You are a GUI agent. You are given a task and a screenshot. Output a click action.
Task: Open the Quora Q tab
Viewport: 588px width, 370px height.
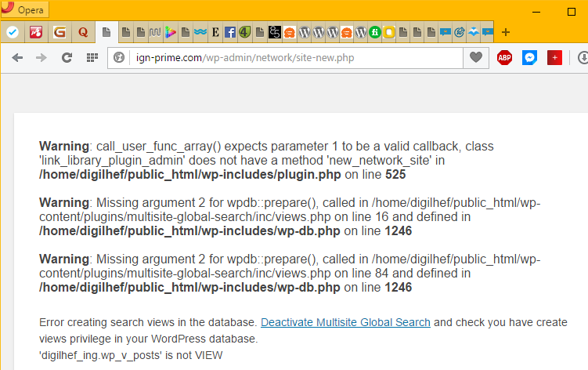(x=83, y=32)
